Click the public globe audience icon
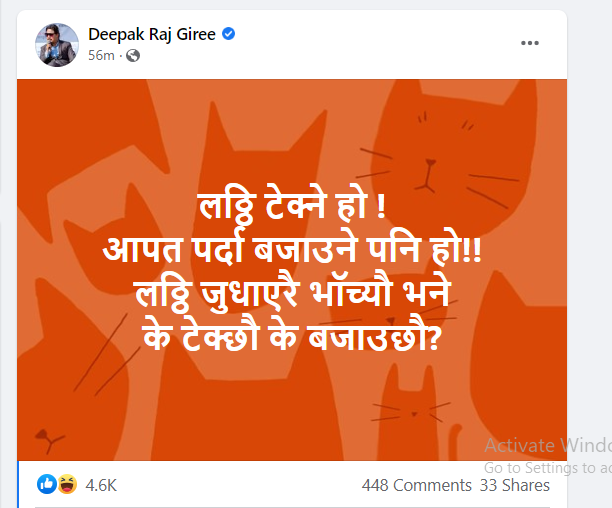Image resolution: width=612 pixels, height=508 pixels. tap(132, 56)
